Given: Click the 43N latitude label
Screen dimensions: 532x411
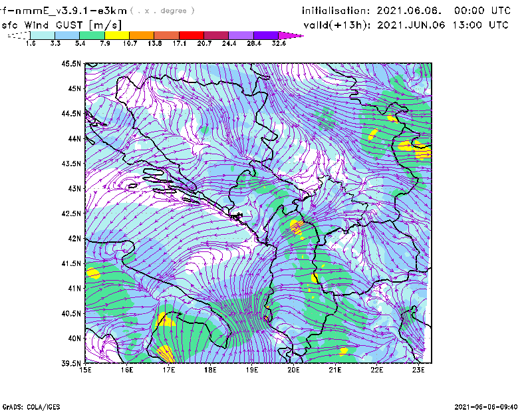Looking at the screenshot, I should (x=74, y=188).
